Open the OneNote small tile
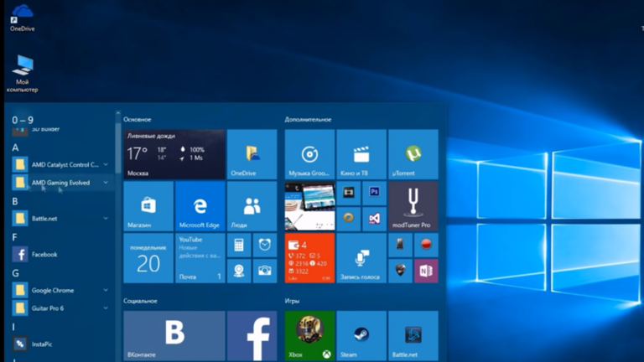Viewport: 644px width, 362px height. tap(426, 271)
